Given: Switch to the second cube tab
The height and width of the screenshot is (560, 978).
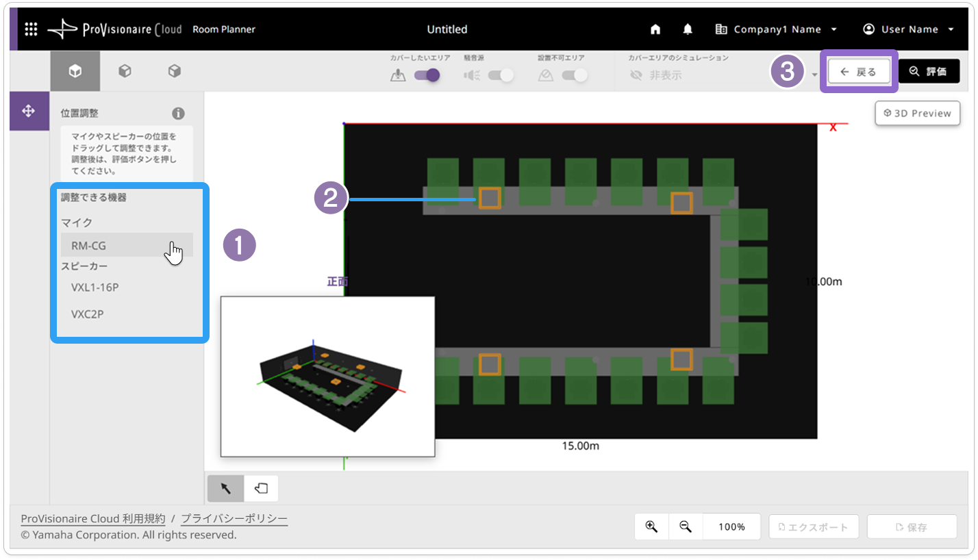Looking at the screenshot, I should (x=125, y=71).
